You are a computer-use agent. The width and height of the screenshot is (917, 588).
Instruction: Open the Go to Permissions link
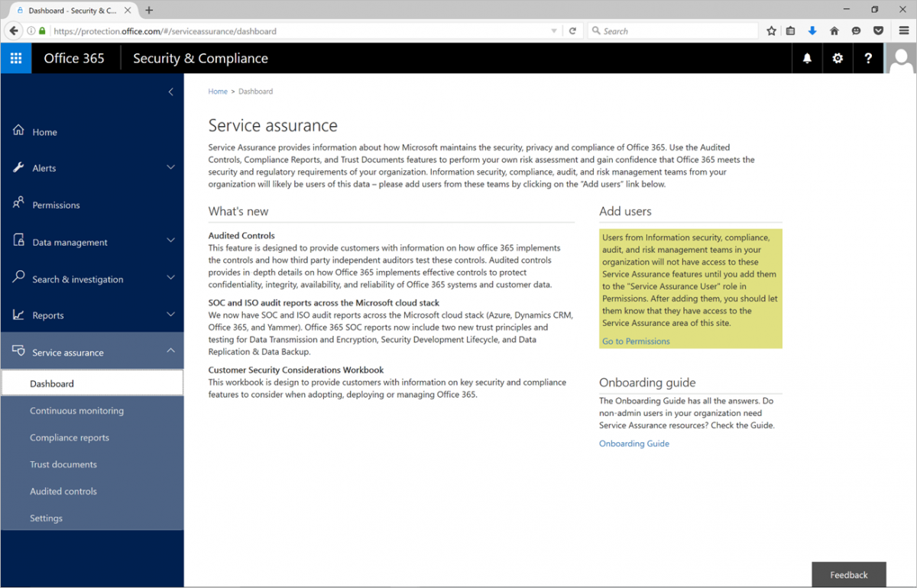(x=636, y=341)
